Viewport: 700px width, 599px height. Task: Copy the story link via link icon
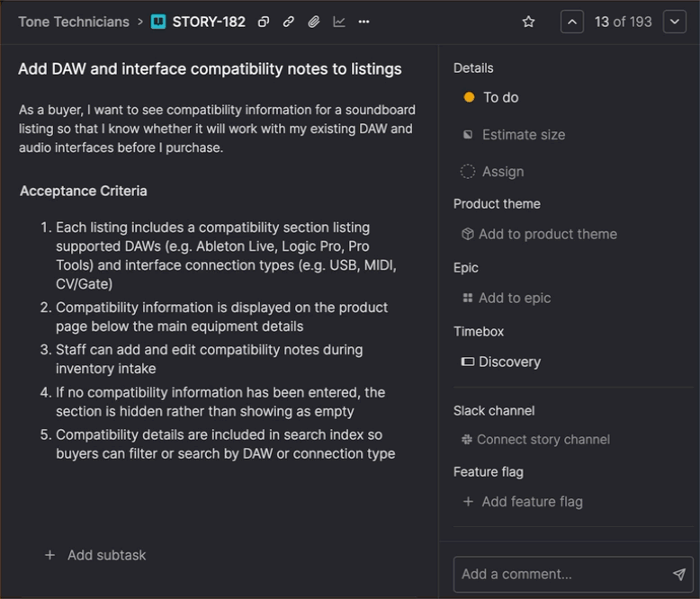(x=289, y=22)
